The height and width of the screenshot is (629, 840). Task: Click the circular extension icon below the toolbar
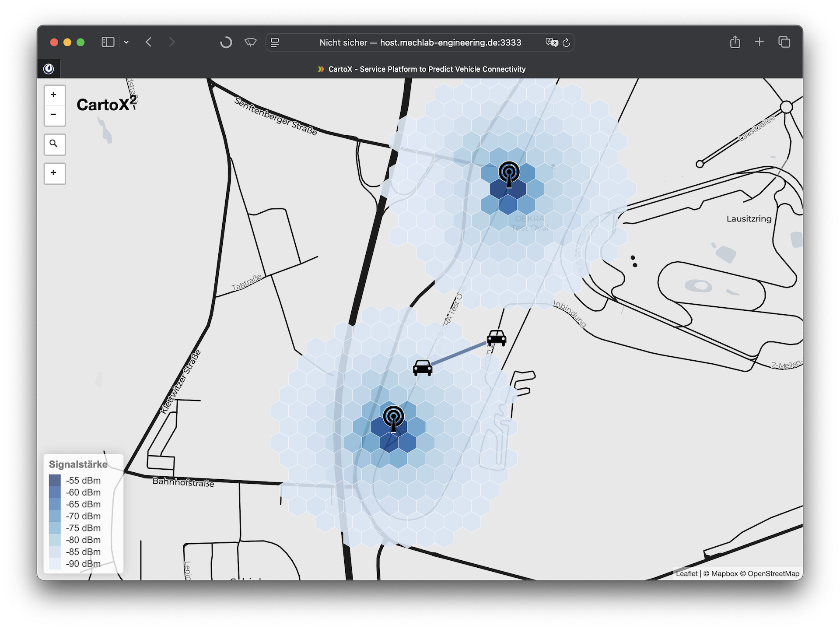click(x=49, y=69)
